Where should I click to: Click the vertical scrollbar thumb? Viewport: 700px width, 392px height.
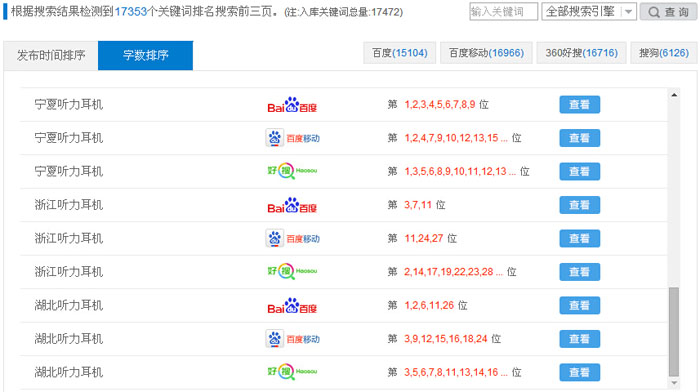coord(674,332)
